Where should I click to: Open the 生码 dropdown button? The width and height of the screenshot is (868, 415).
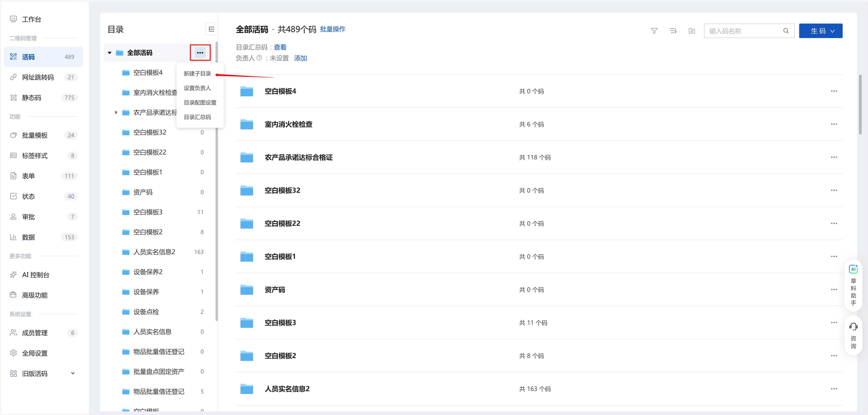pyautogui.click(x=821, y=30)
